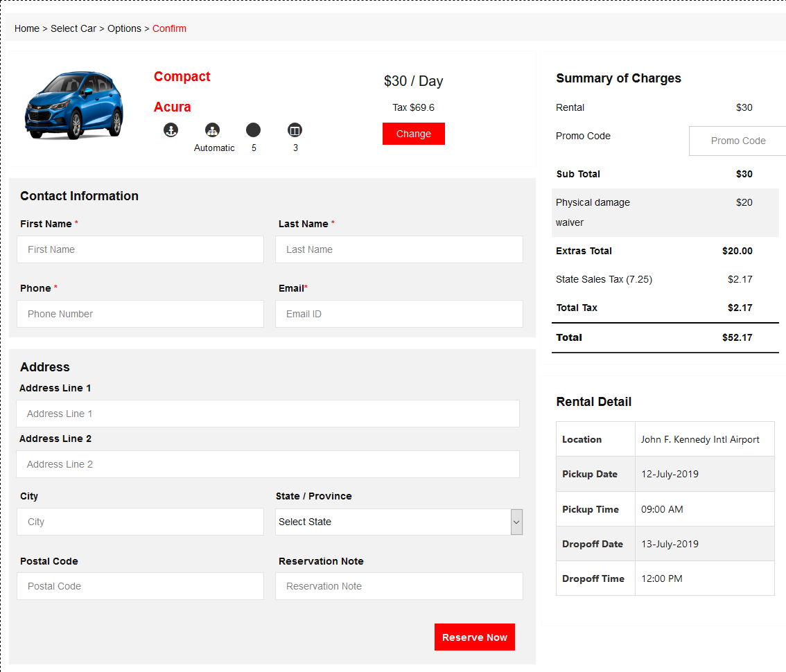Click the 13-July-2019 dropoff date
This screenshot has height=672, width=786.
(670, 544)
